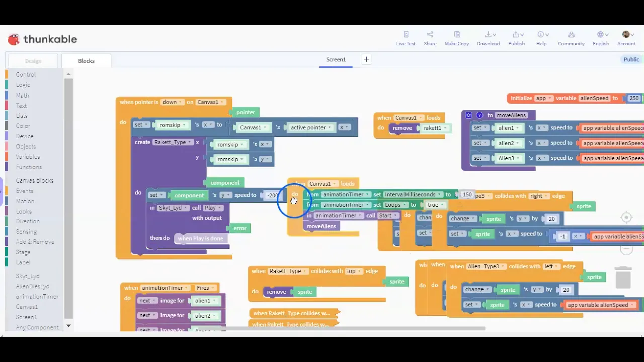Open the 'true' dropdown for Loops
This screenshot has height=362, width=644.
click(436, 205)
